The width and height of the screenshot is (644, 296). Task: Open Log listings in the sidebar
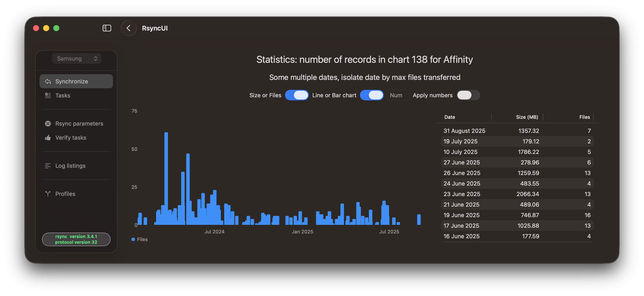click(76, 166)
